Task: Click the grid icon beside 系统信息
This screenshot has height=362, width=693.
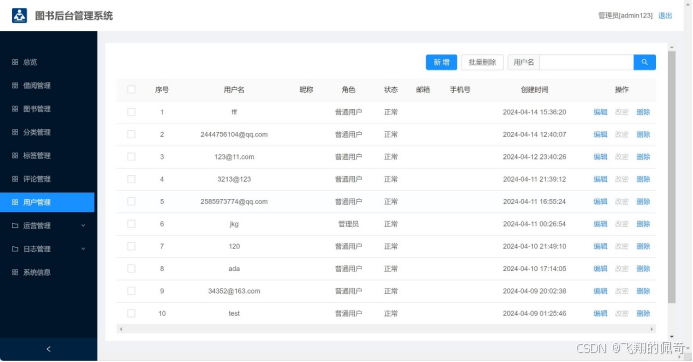Action: point(15,272)
